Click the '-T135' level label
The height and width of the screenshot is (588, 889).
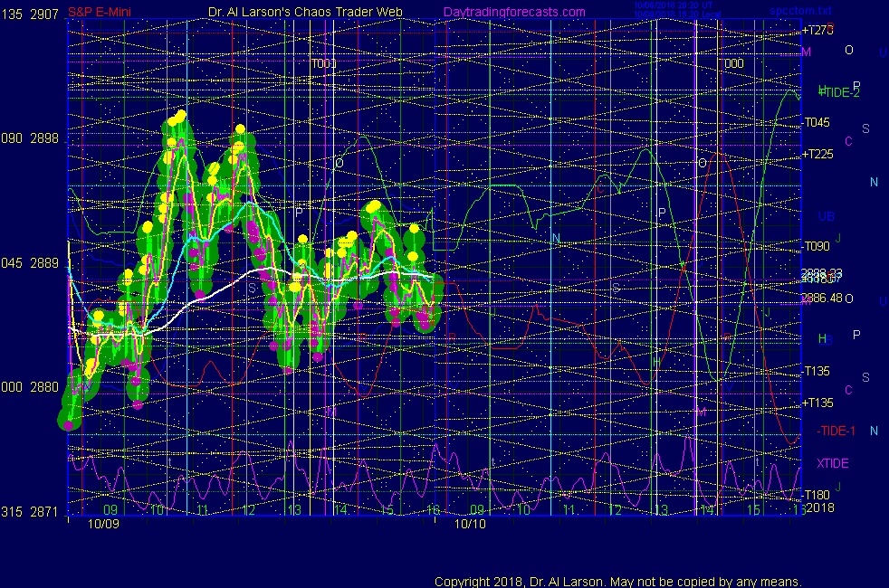(817, 371)
